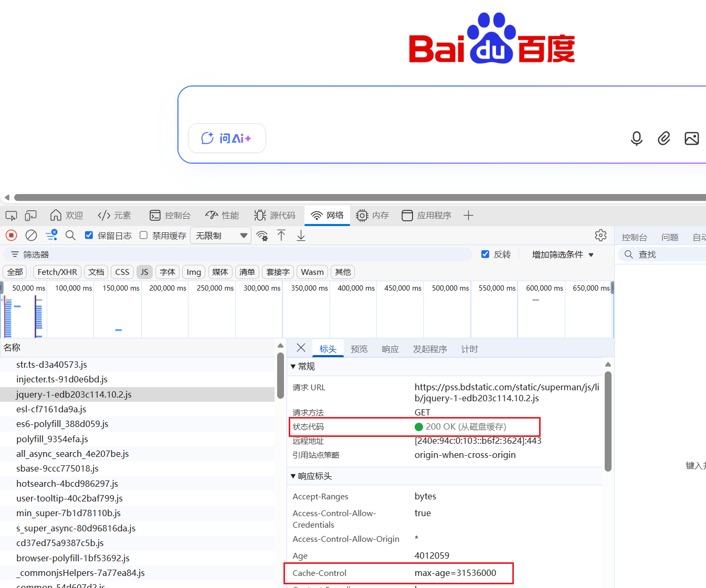
Task: Open the 计时 details tab
Action: [x=469, y=349]
